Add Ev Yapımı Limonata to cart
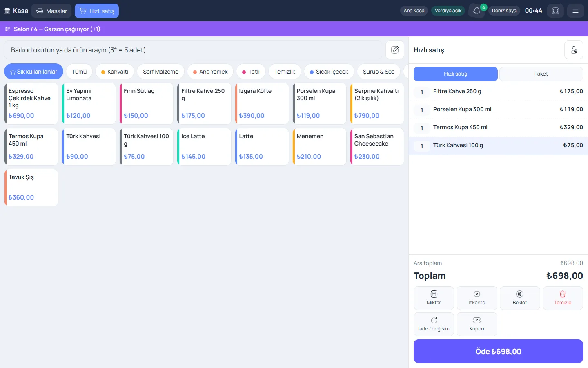This screenshot has height=368, width=588. coord(89,104)
